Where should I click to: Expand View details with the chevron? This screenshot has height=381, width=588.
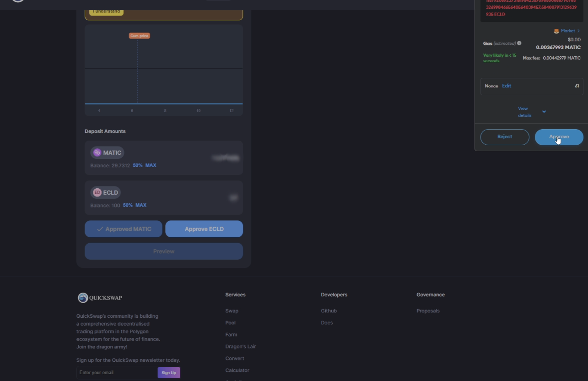544,112
